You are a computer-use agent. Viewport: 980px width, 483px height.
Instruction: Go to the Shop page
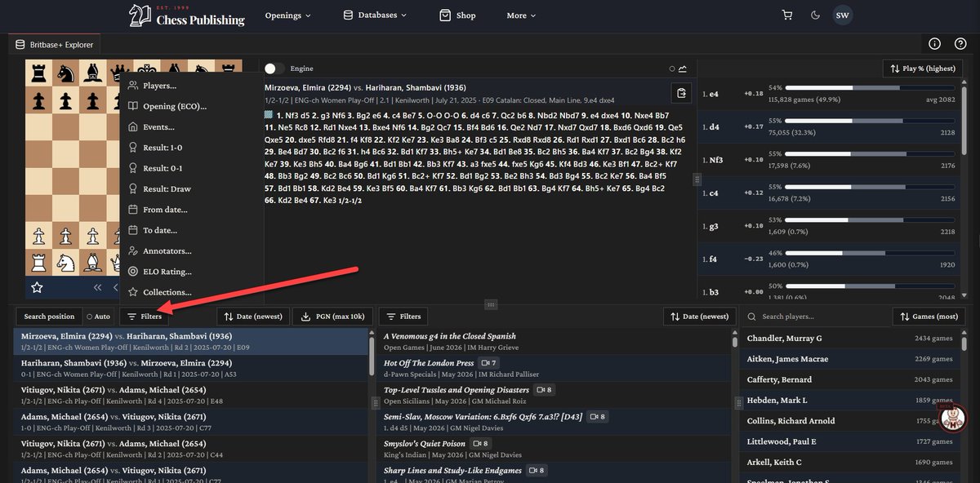[457, 15]
